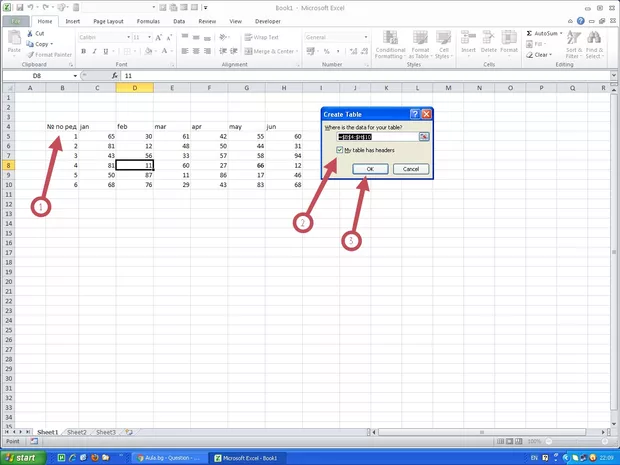This screenshot has width=620, height=465.
Task: Toggle Italic formatting
Action: pos(95,51)
